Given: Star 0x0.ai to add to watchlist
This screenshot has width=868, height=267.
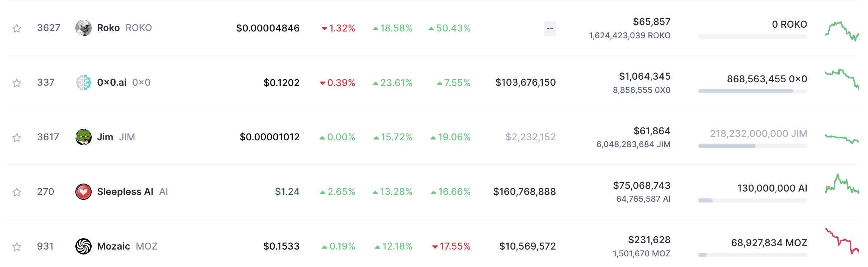Looking at the screenshot, I should [x=17, y=83].
